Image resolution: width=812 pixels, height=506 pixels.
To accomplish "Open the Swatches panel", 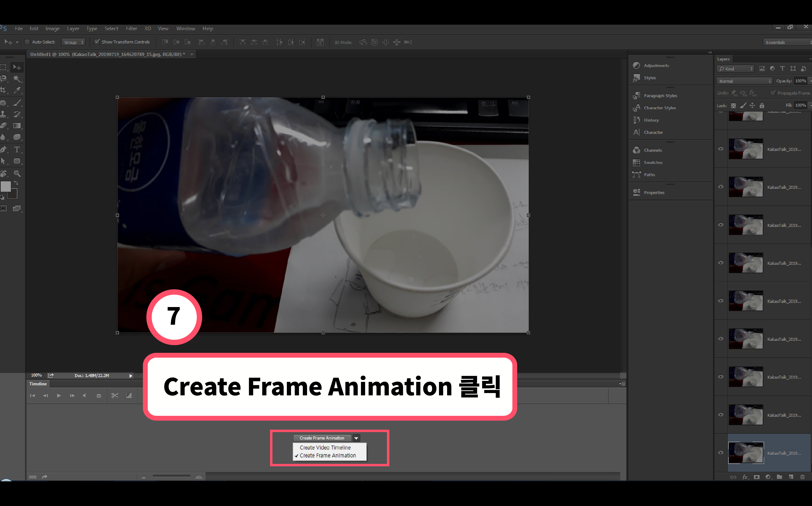I will (652, 162).
